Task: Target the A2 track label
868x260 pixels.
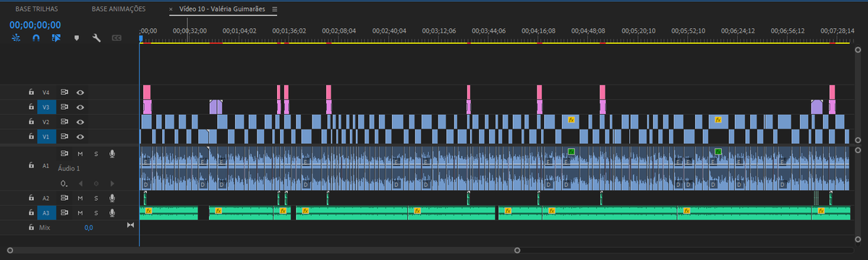Action: pyautogui.click(x=46, y=198)
